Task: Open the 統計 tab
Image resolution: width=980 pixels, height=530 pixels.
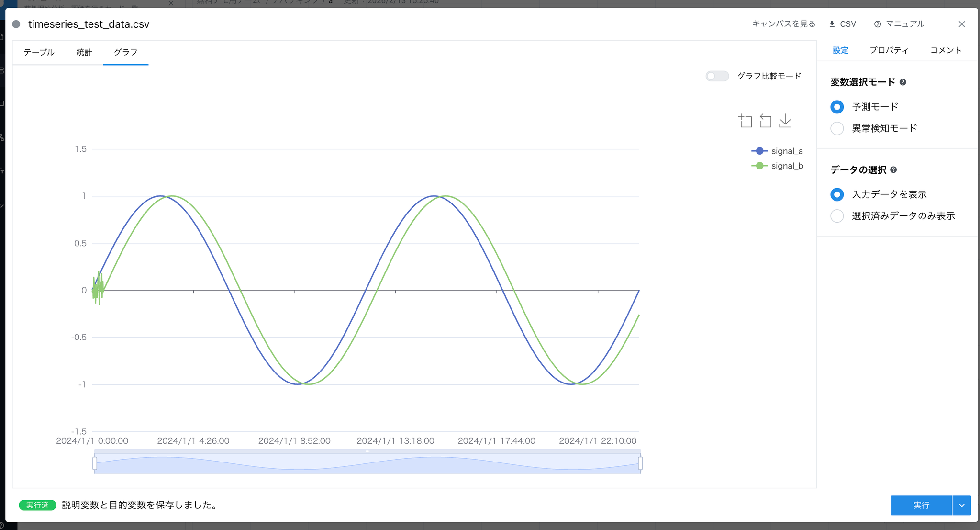Action: (84, 52)
